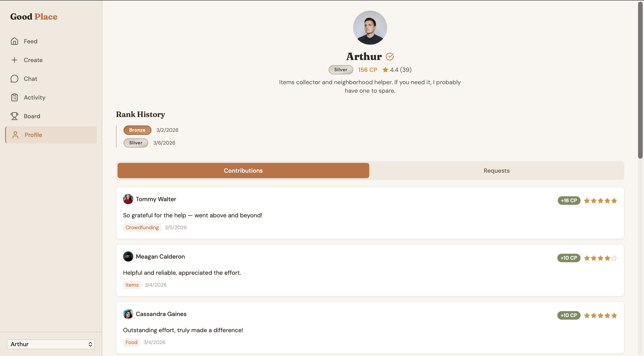The width and height of the screenshot is (644, 356).
Task: Click the Board trophy icon
Action: click(x=14, y=116)
